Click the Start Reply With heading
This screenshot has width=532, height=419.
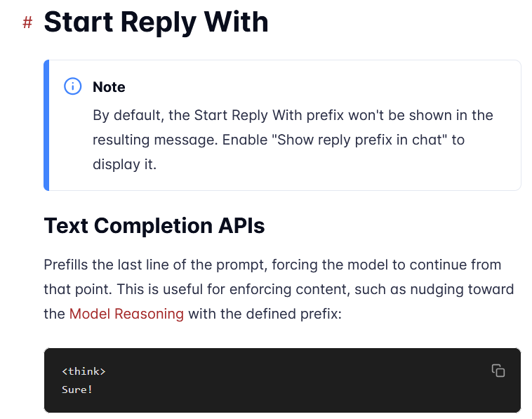pyautogui.click(x=156, y=22)
